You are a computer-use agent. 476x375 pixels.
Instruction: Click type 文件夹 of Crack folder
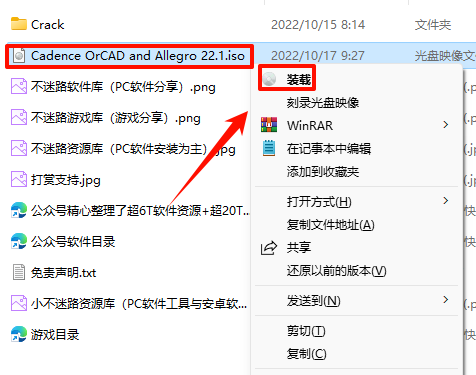(x=433, y=25)
